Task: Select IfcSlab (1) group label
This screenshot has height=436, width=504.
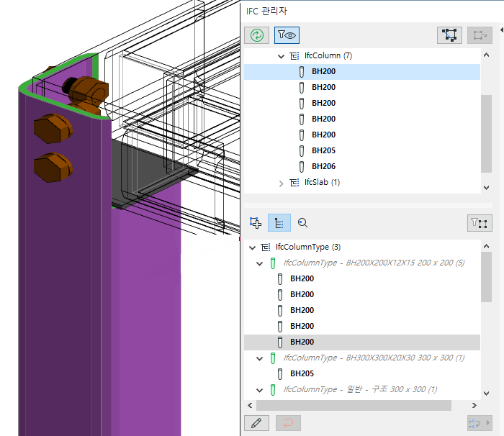Action: point(322,182)
